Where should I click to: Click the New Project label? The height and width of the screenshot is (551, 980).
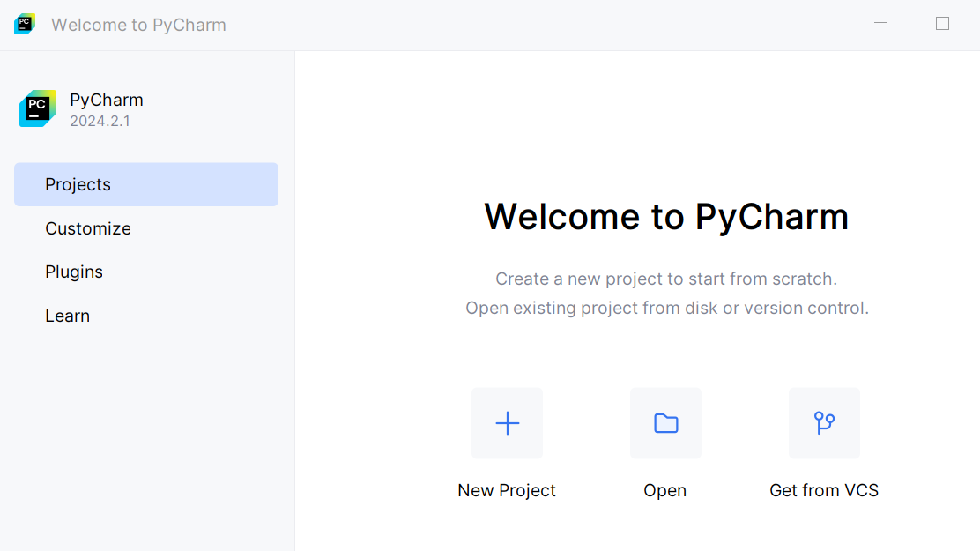(x=507, y=490)
